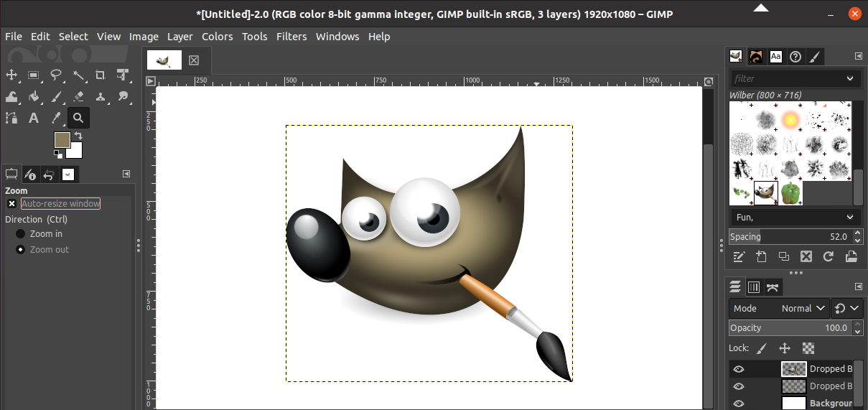Switch to the Device Status tab
The image size is (868, 410).
[30, 174]
